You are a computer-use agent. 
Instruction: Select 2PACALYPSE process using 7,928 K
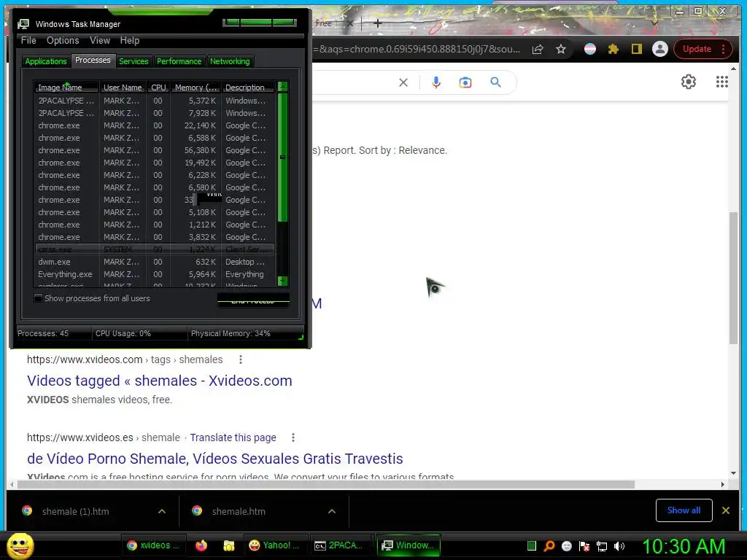pyautogui.click(x=155, y=113)
